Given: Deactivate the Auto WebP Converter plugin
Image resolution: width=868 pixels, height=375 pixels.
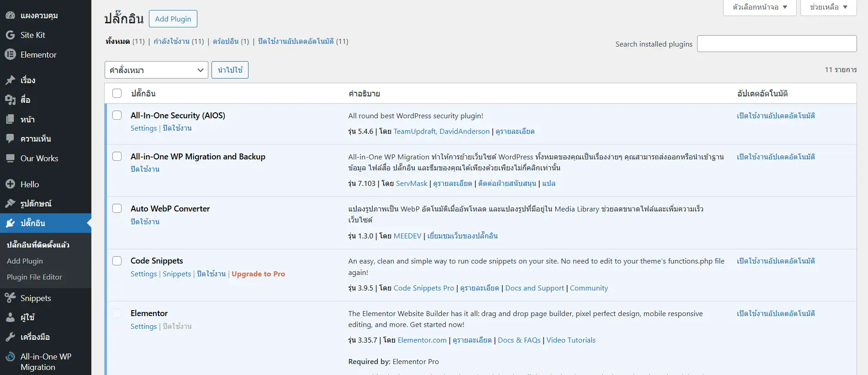Looking at the screenshot, I should [145, 222].
